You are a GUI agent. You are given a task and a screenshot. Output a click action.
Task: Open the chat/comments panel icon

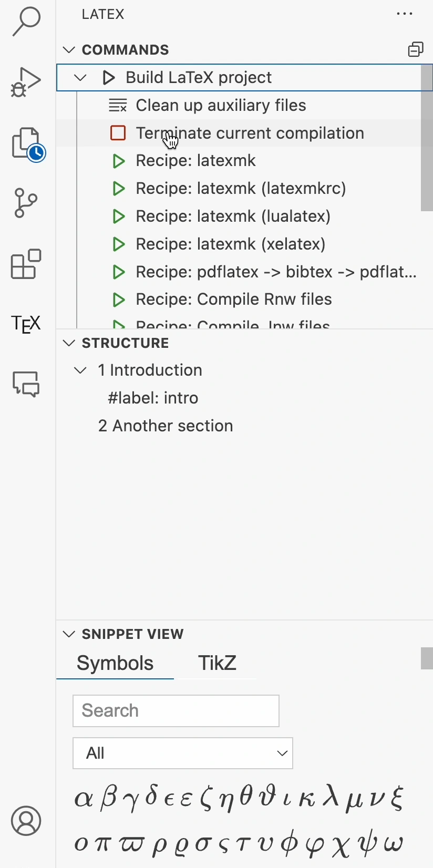(x=26, y=384)
